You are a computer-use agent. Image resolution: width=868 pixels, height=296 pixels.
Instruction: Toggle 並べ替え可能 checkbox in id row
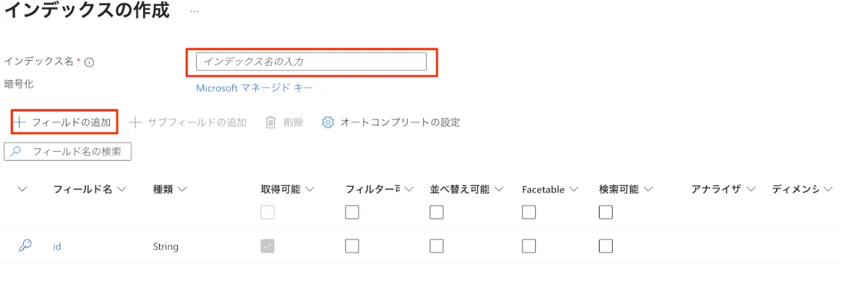click(x=436, y=246)
